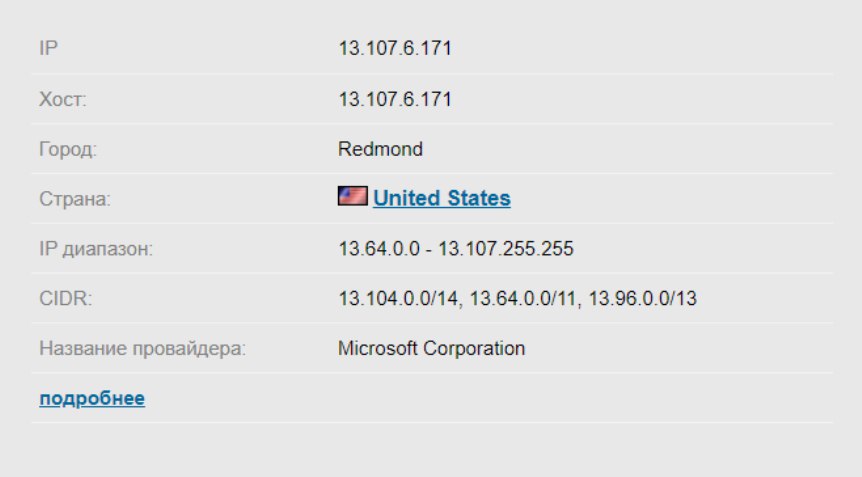Click the IP row label
Screen dimensions: 862x477
(x=48, y=48)
